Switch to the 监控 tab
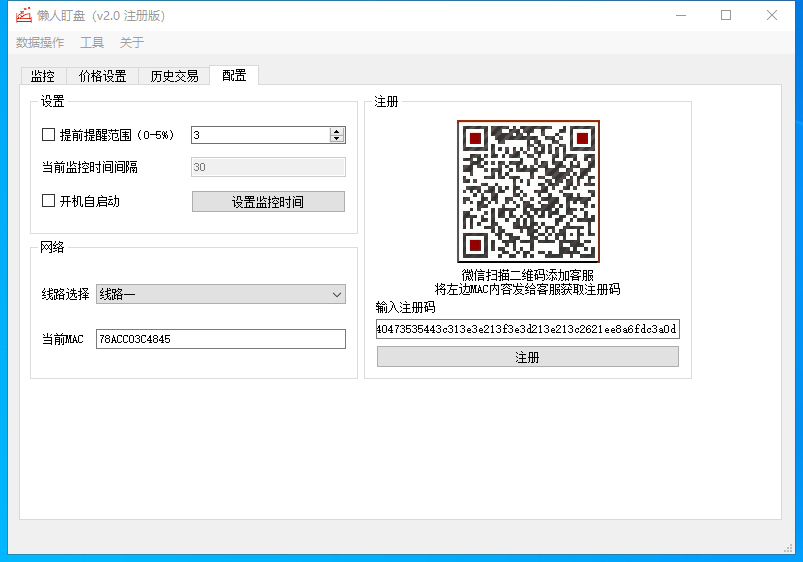 pyautogui.click(x=43, y=76)
